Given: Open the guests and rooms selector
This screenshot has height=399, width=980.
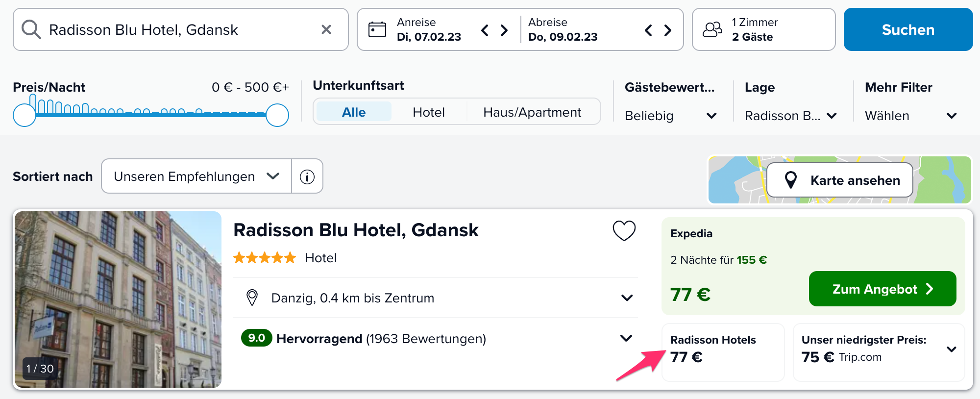Looking at the screenshot, I should (763, 29).
